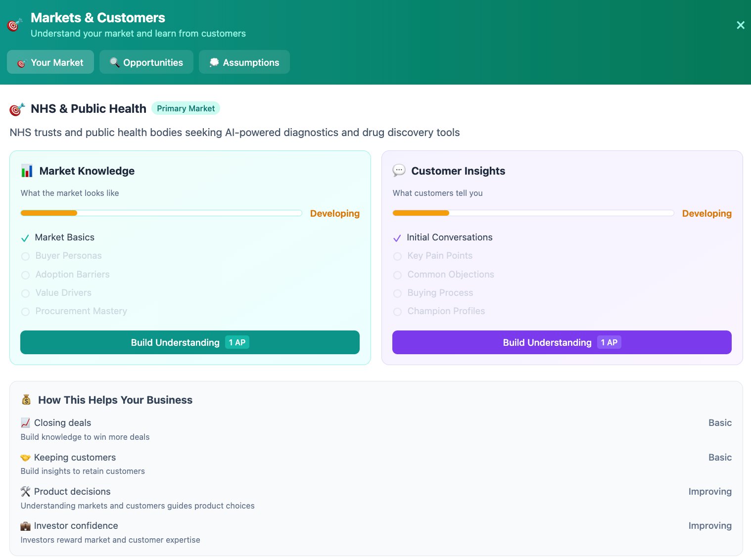Click the handshake icon beside Keeping customers

(25, 458)
